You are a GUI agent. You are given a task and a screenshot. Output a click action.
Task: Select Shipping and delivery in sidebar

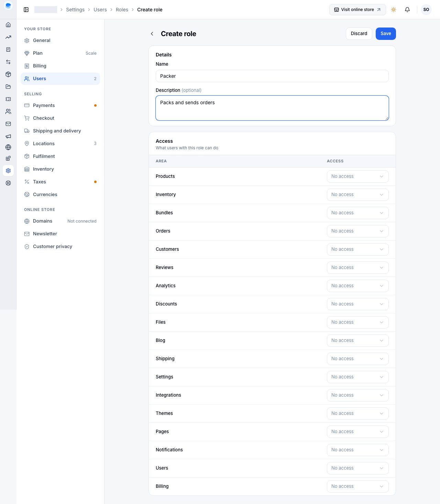60,131
